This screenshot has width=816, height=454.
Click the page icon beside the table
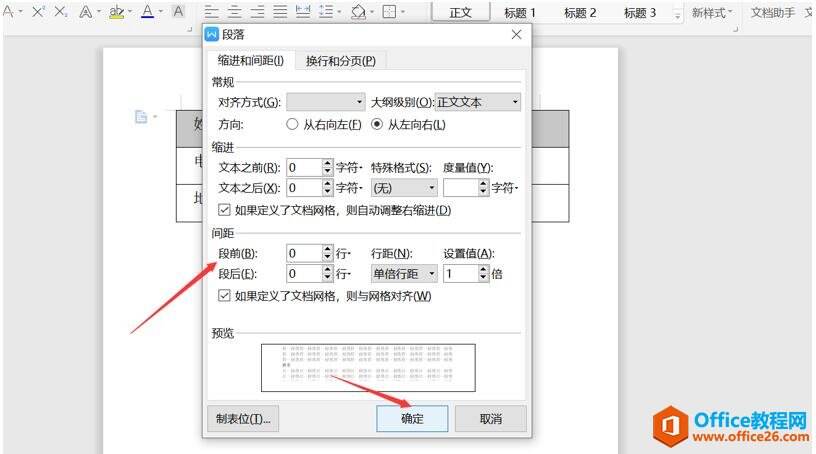coord(141,117)
